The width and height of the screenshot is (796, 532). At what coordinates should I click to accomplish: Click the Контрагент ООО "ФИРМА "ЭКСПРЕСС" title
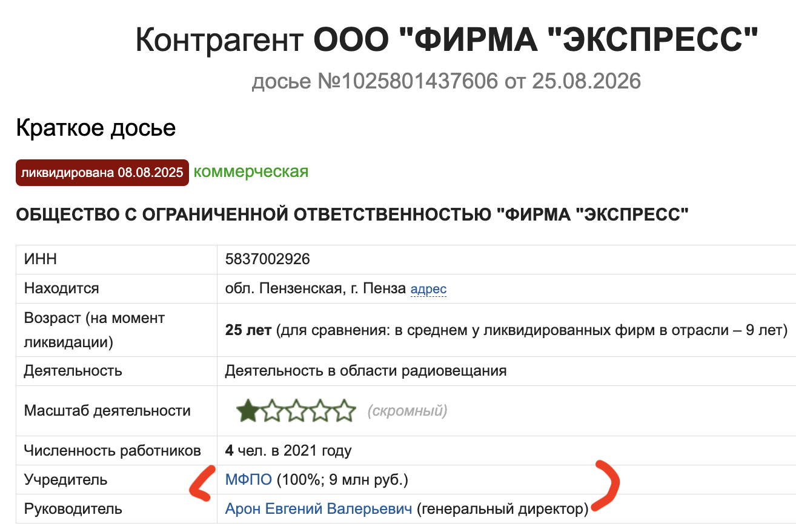pyautogui.click(x=446, y=39)
